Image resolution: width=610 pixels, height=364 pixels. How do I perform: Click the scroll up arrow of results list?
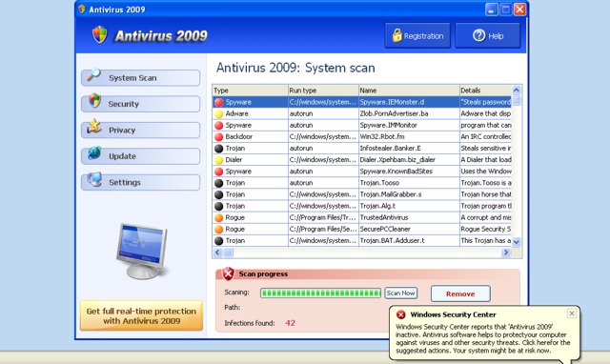click(517, 90)
